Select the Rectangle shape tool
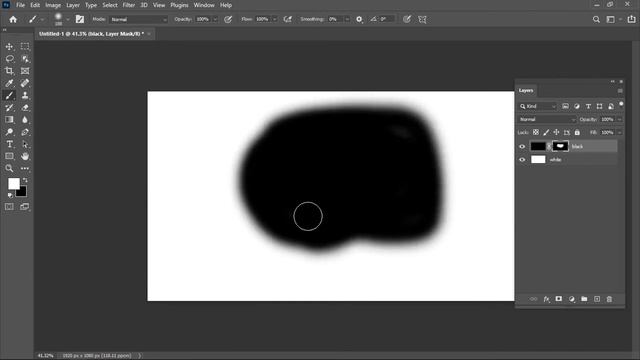The image size is (640, 360). [9, 156]
